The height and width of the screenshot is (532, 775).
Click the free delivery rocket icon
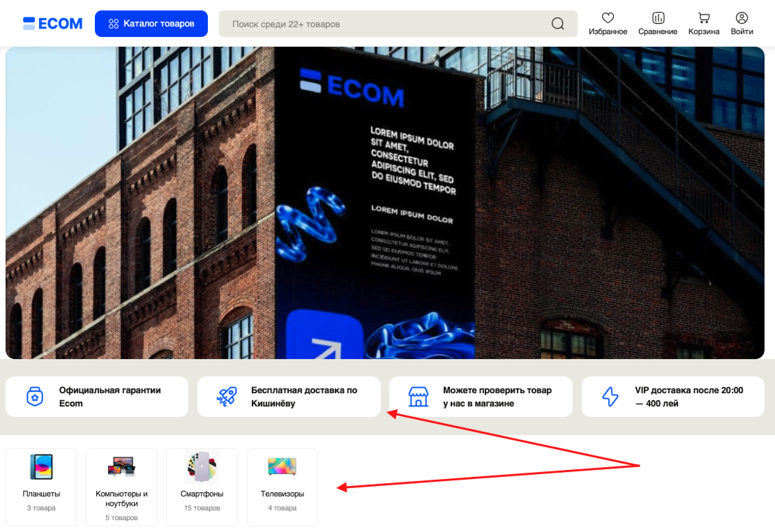[x=227, y=396]
